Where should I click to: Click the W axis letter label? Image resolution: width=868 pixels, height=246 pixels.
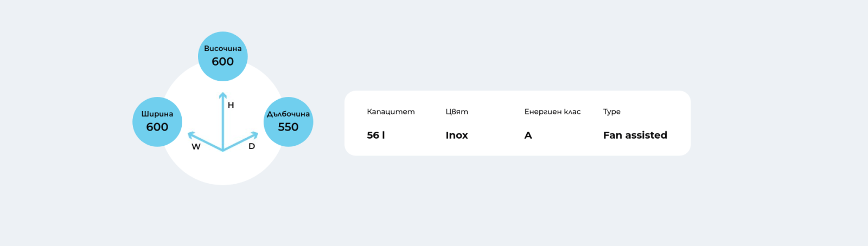[196, 146]
